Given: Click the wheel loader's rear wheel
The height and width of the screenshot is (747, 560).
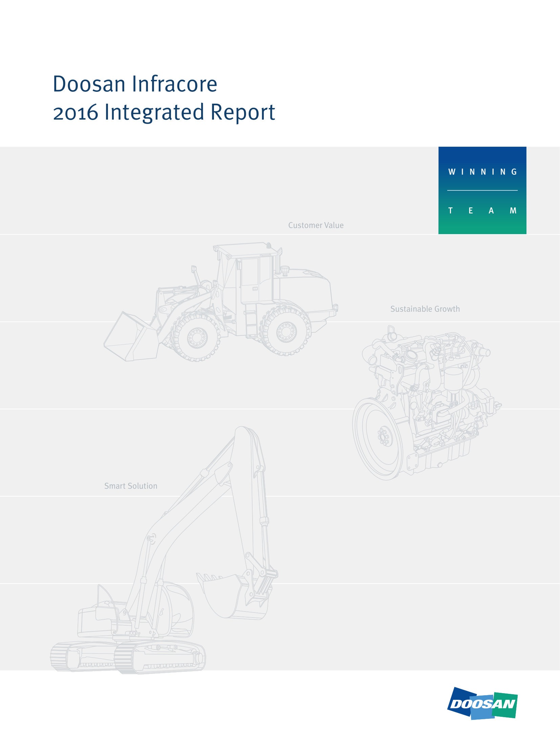Looking at the screenshot, I should point(286,331).
